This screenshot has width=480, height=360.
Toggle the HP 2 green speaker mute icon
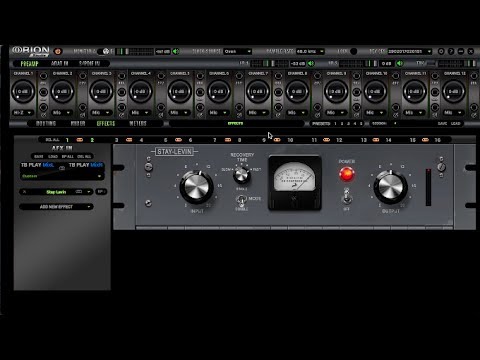[x=399, y=63]
